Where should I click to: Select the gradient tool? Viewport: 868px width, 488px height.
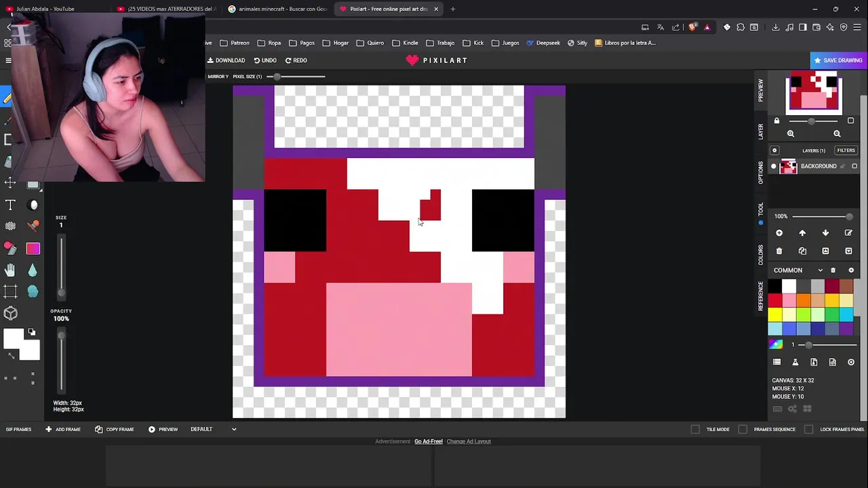(33, 249)
